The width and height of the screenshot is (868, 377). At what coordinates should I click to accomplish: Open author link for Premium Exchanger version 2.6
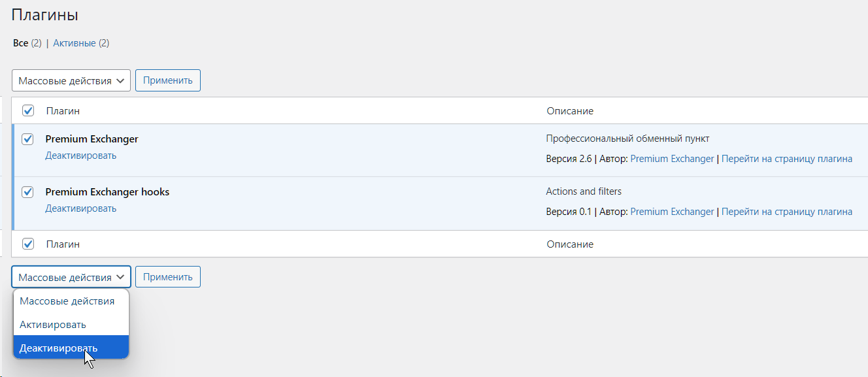click(x=672, y=159)
